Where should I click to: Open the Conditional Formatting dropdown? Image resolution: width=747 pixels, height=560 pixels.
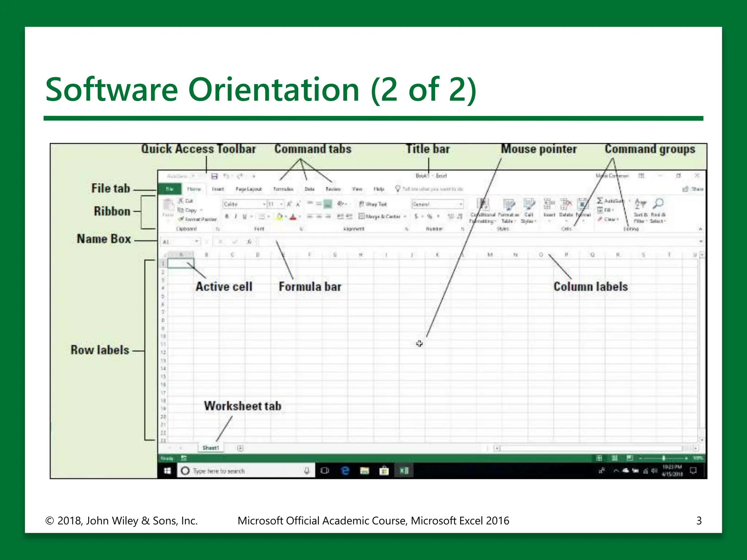(x=483, y=211)
